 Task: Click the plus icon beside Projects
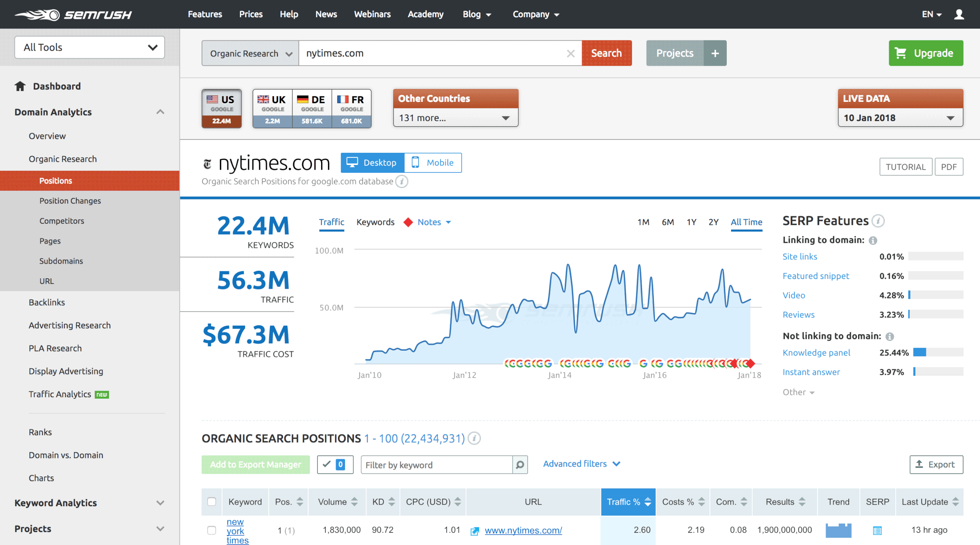(x=715, y=53)
